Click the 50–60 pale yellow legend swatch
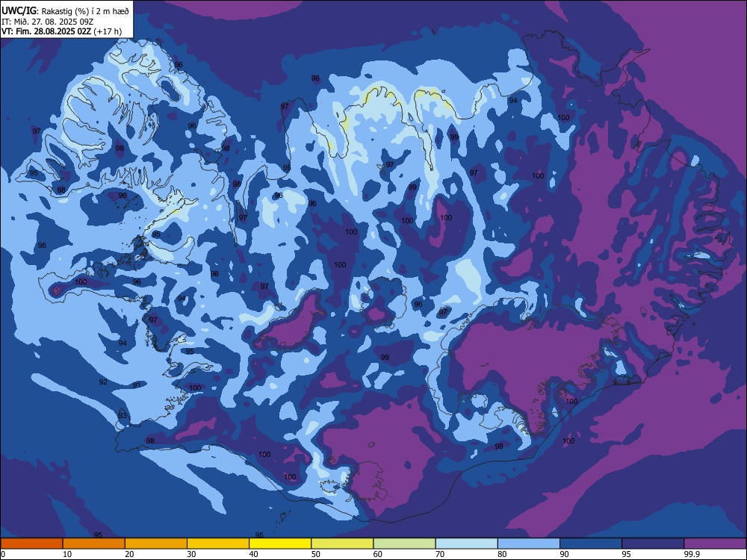747x560 pixels. [x=342, y=544]
